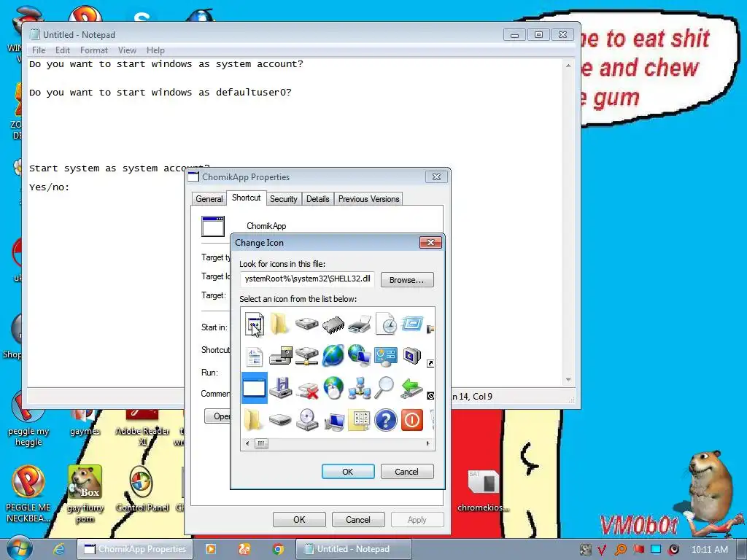
Task: Select the blue question mark icon
Action: (x=386, y=420)
